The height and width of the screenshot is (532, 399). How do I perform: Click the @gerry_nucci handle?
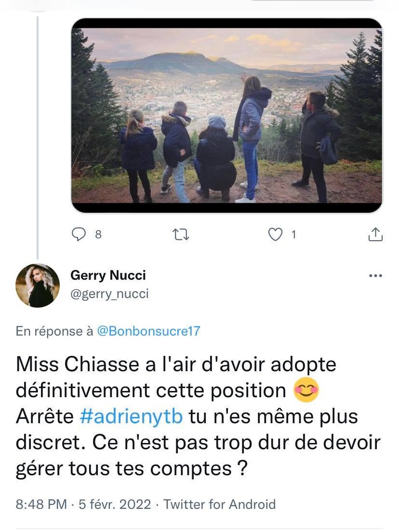click(109, 294)
